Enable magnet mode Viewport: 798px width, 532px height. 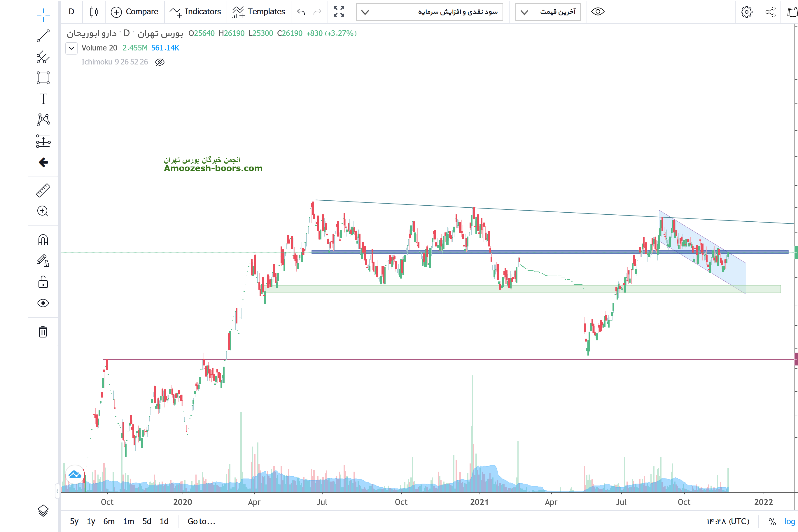click(43, 240)
